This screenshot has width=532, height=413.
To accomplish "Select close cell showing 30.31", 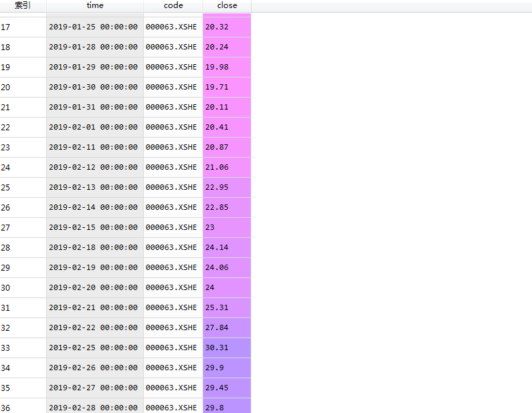I will [227, 348].
